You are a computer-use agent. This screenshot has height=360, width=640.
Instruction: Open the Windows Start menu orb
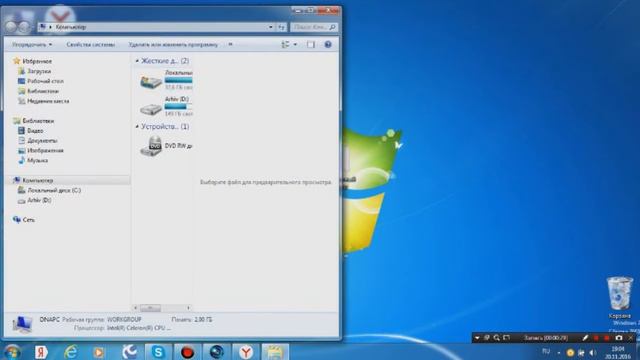[13, 352]
